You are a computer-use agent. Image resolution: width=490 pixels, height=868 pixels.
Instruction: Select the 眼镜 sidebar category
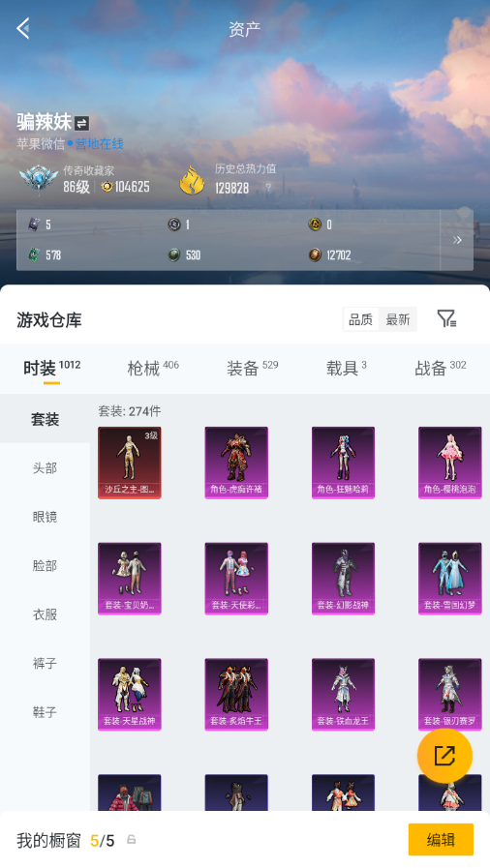pyautogui.click(x=45, y=517)
